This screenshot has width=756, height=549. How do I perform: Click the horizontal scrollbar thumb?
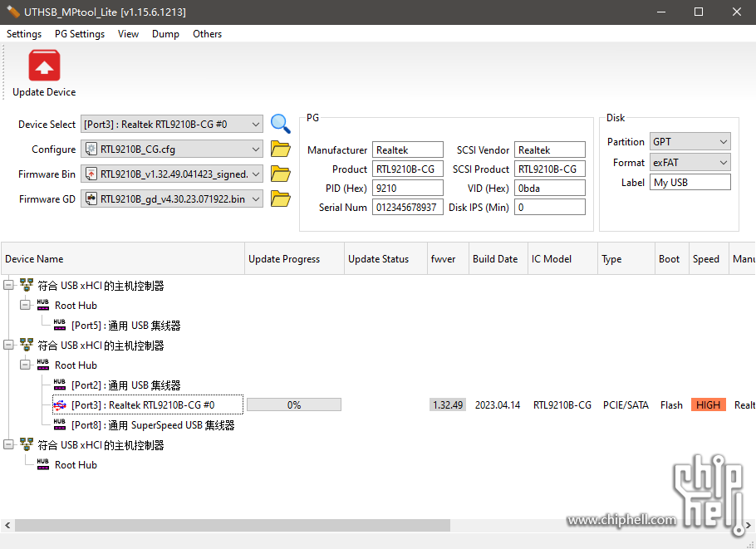[233, 525]
